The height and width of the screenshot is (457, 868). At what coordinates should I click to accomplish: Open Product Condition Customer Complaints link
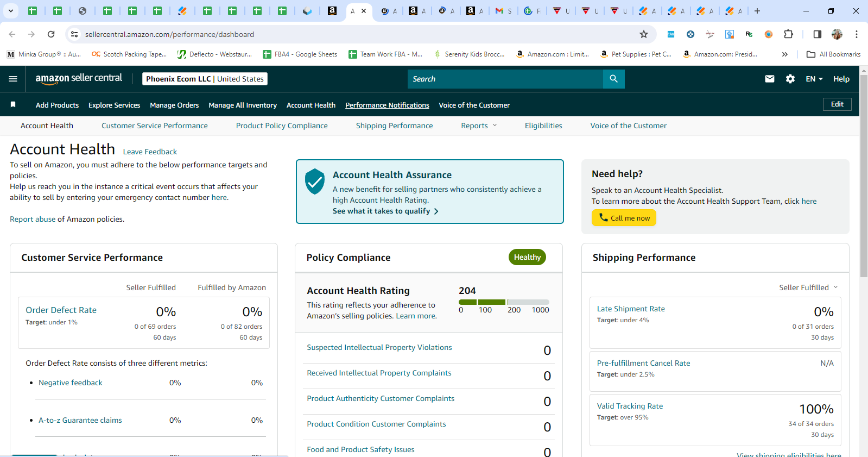pyautogui.click(x=376, y=424)
